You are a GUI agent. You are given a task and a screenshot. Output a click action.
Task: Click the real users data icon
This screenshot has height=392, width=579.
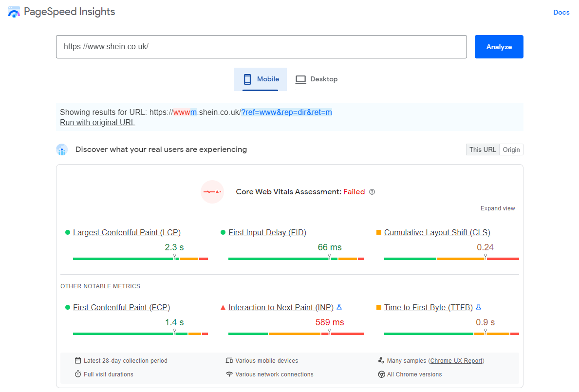[62, 149]
